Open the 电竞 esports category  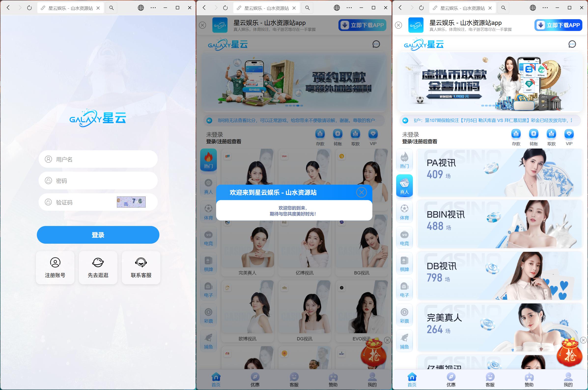209,238
